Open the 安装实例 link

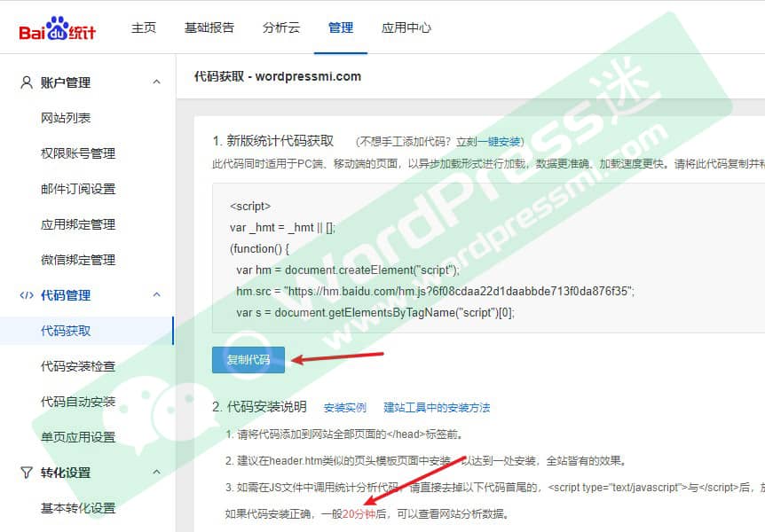click(x=345, y=407)
